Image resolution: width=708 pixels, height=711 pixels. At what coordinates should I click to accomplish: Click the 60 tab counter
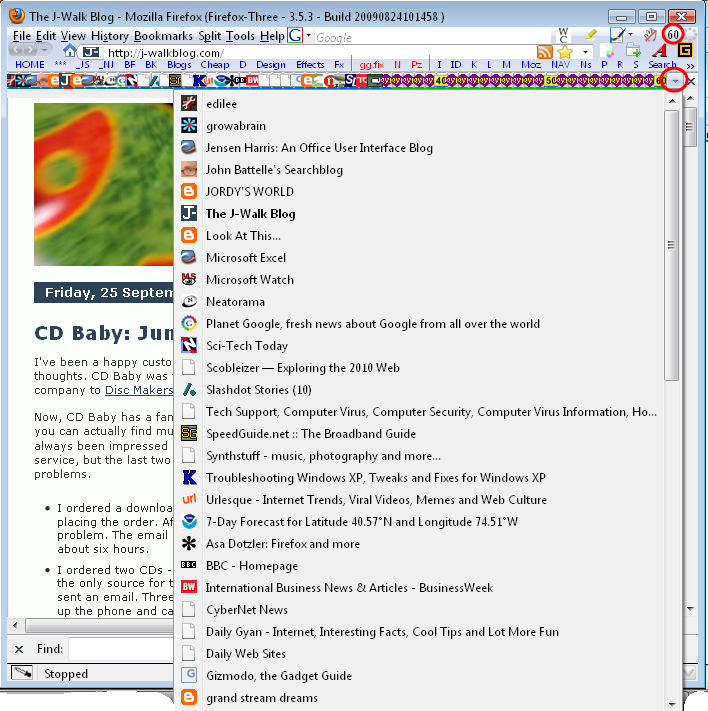[x=673, y=34]
